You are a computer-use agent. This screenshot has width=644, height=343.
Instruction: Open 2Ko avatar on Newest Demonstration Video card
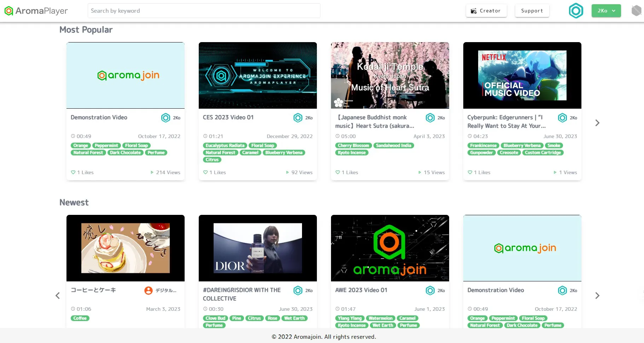tap(563, 291)
